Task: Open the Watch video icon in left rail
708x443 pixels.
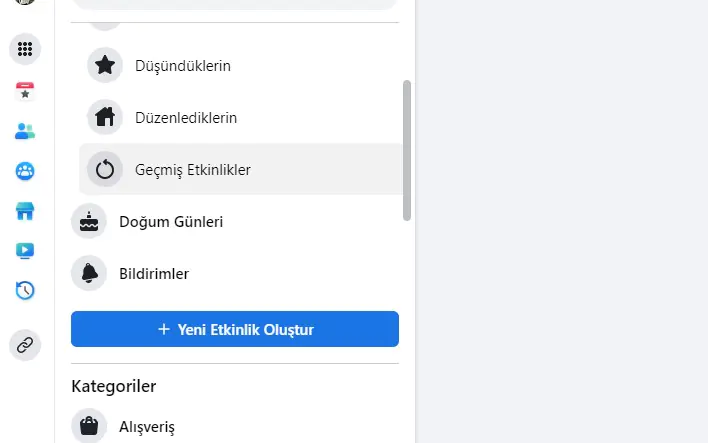Action: [x=25, y=251]
